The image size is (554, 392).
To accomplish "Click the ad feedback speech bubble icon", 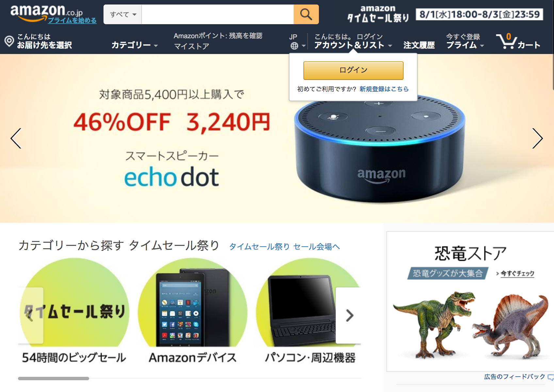I will (551, 377).
